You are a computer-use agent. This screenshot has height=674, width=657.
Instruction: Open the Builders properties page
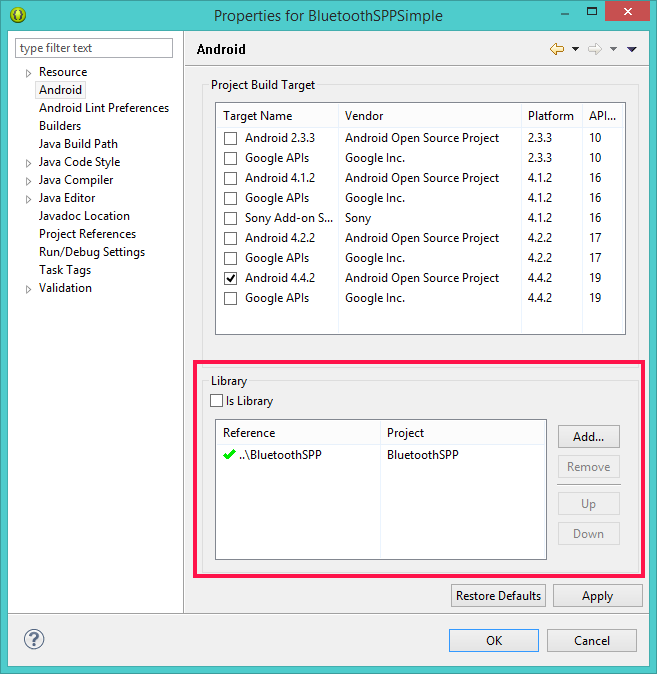[60, 126]
